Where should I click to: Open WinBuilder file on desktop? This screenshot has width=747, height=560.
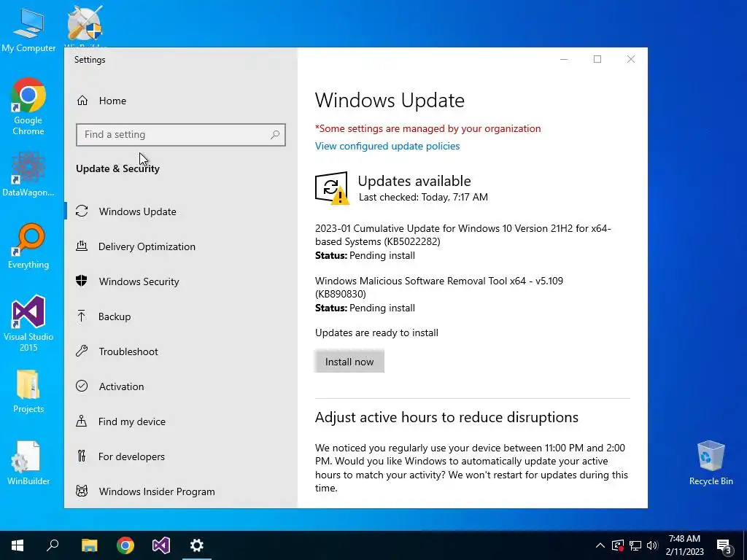coord(28,463)
